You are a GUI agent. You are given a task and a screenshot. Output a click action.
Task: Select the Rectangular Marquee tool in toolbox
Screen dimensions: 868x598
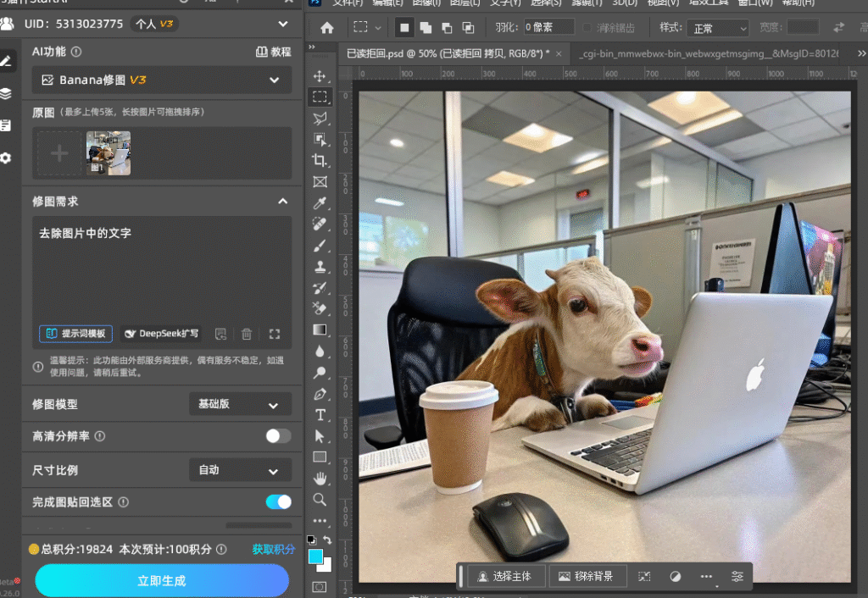tap(320, 97)
